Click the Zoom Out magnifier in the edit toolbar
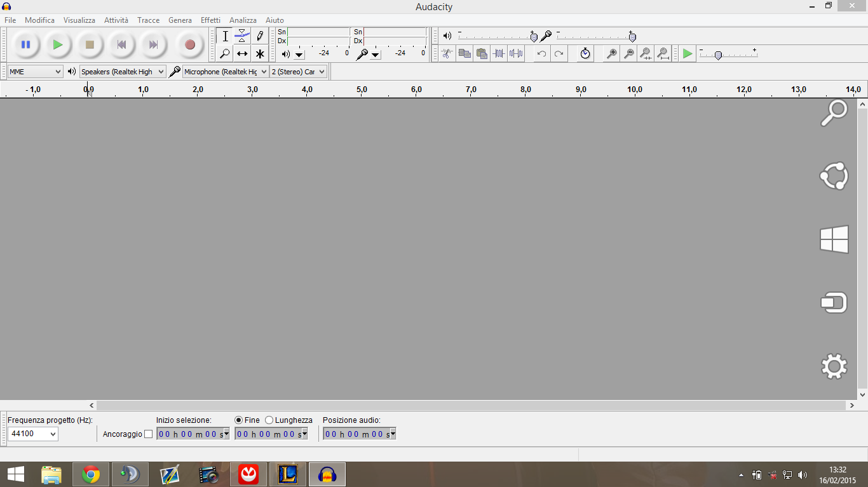Screen dimensions: 868x487 tap(628, 53)
